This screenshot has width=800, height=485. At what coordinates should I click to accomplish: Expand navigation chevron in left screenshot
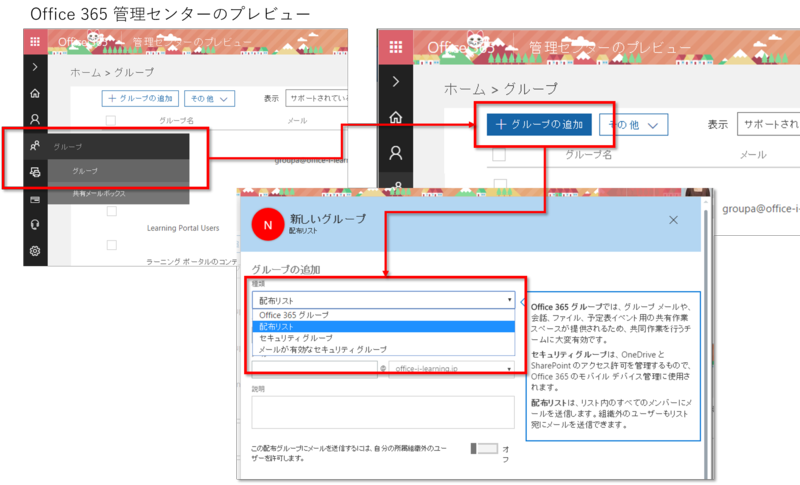(35, 67)
